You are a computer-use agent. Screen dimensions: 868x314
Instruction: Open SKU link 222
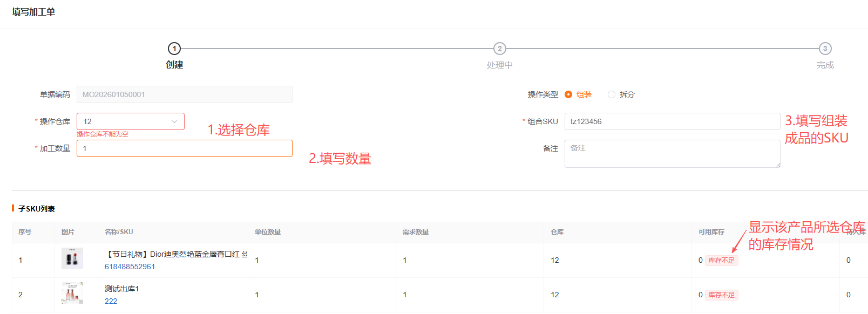coord(111,301)
